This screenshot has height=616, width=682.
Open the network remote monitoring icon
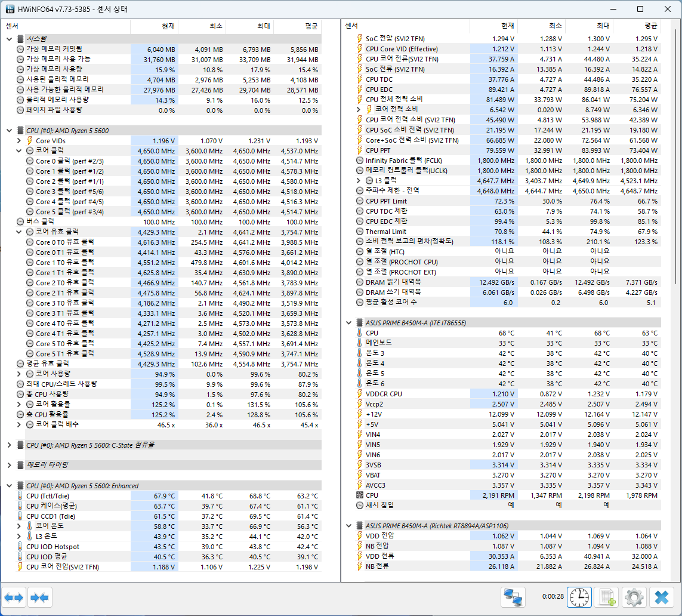(513, 597)
